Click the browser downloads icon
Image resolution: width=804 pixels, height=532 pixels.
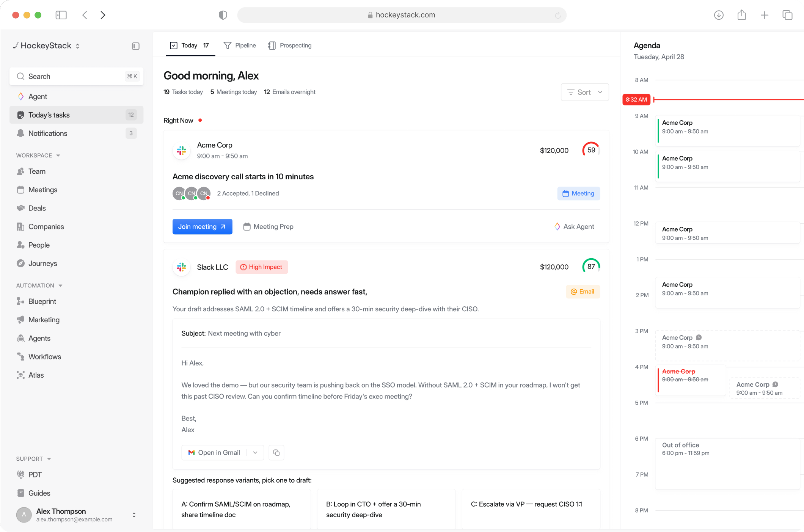pyautogui.click(x=719, y=15)
